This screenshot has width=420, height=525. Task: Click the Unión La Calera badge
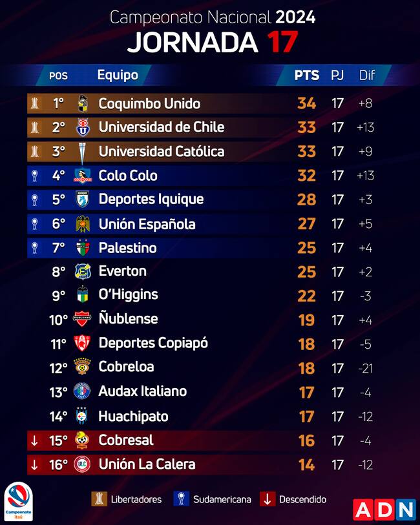pos(82,464)
